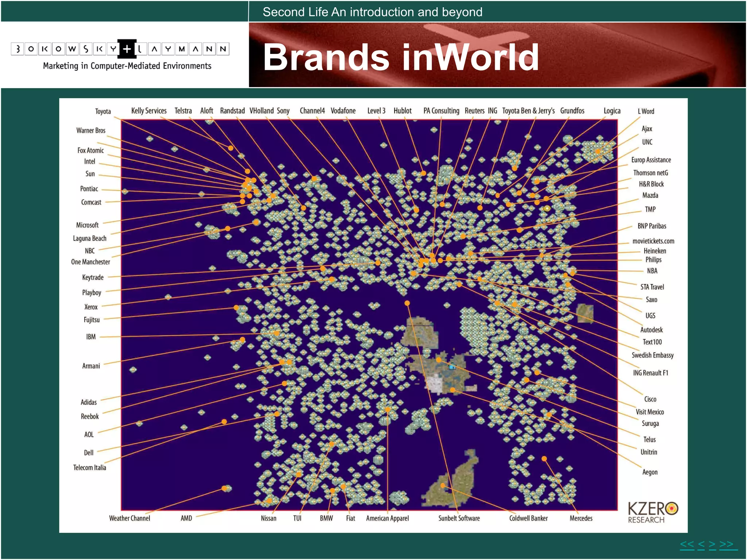Click the 'Pontiac' label
747x560 pixels.
pyautogui.click(x=89, y=189)
